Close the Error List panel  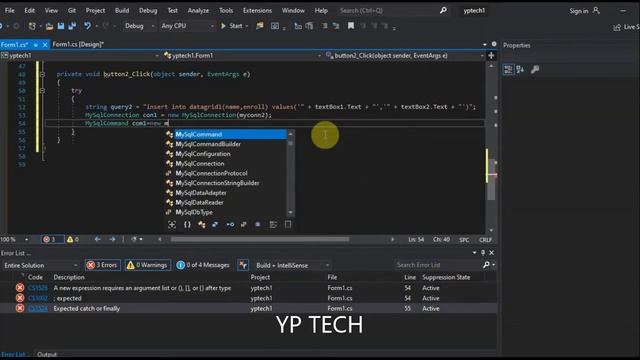[x=491, y=253]
